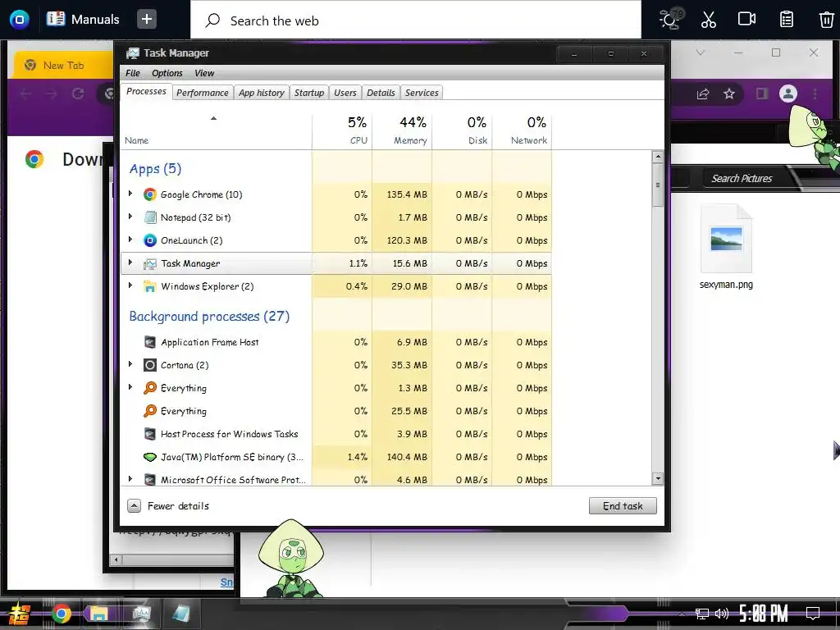840x630 pixels.
Task: Click the End task button
Action: pyautogui.click(x=623, y=505)
